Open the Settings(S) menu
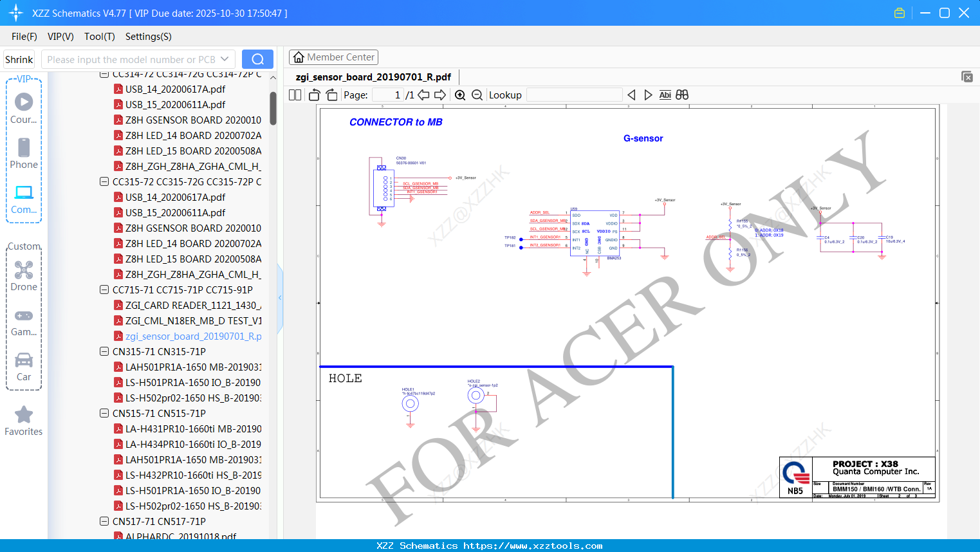 [x=149, y=37]
